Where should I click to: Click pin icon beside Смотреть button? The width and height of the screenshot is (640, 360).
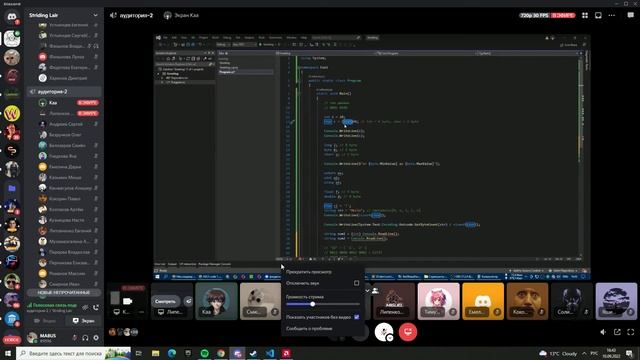click(188, 301)
